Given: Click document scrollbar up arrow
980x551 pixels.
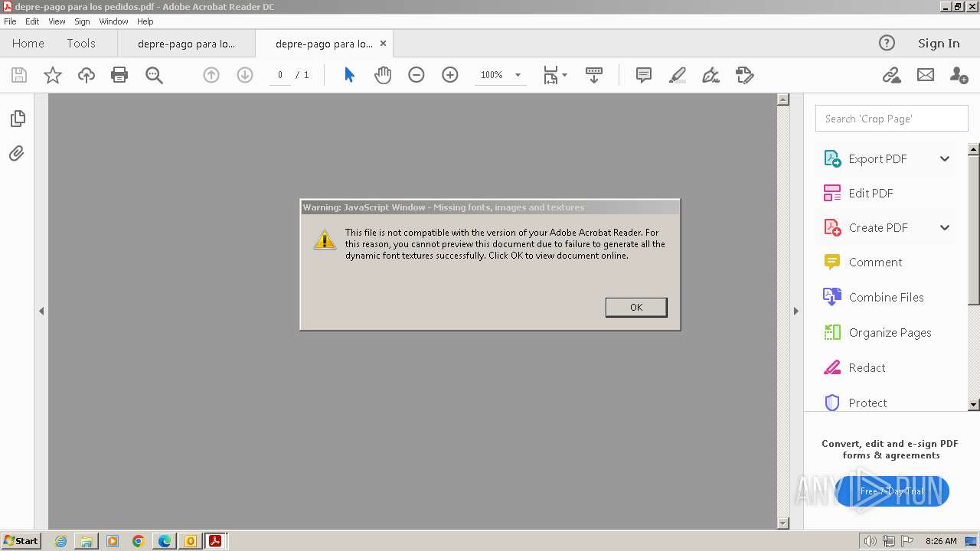Looking at the screenshot, I should tap(782, 99).
